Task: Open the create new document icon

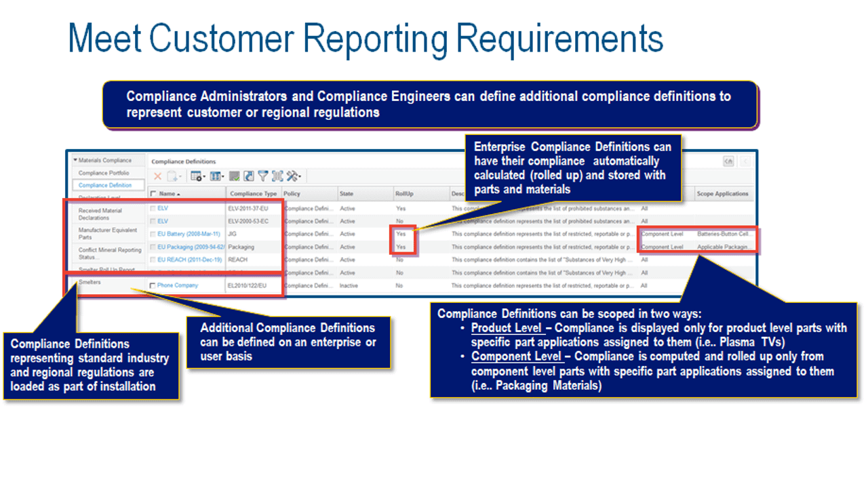Action: (174, 176)
